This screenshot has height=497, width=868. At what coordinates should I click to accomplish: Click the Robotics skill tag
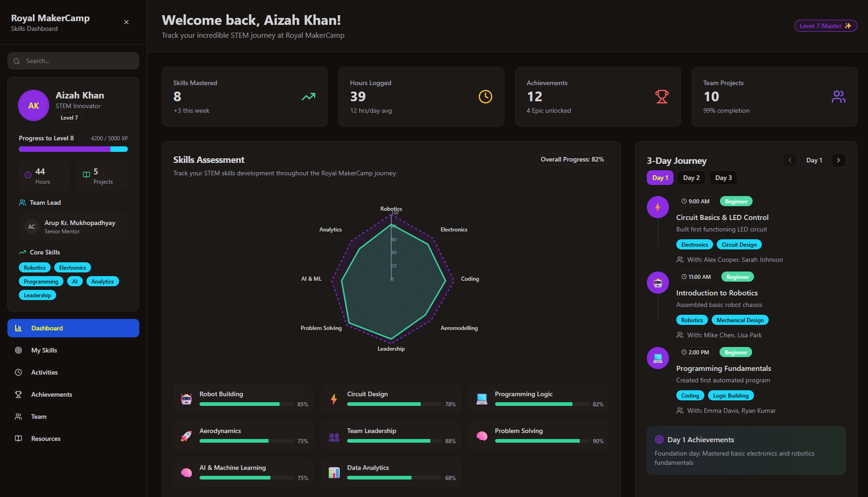point(34,267)
